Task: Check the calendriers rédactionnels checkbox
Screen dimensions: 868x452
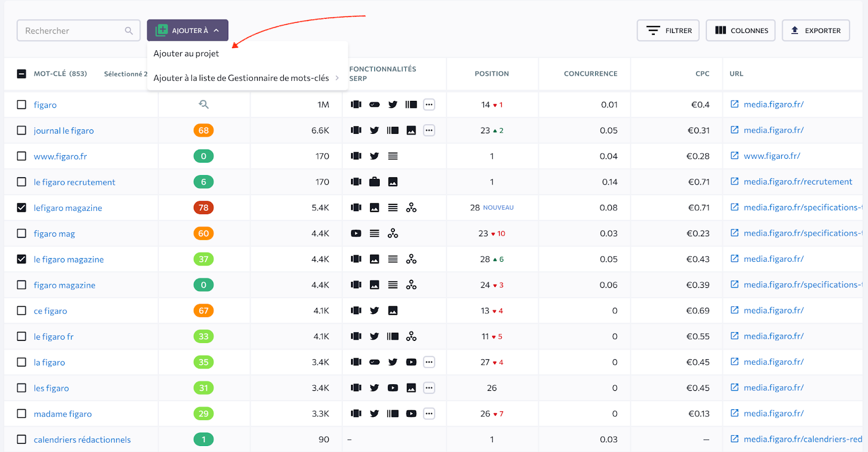Action: [22, 439]
